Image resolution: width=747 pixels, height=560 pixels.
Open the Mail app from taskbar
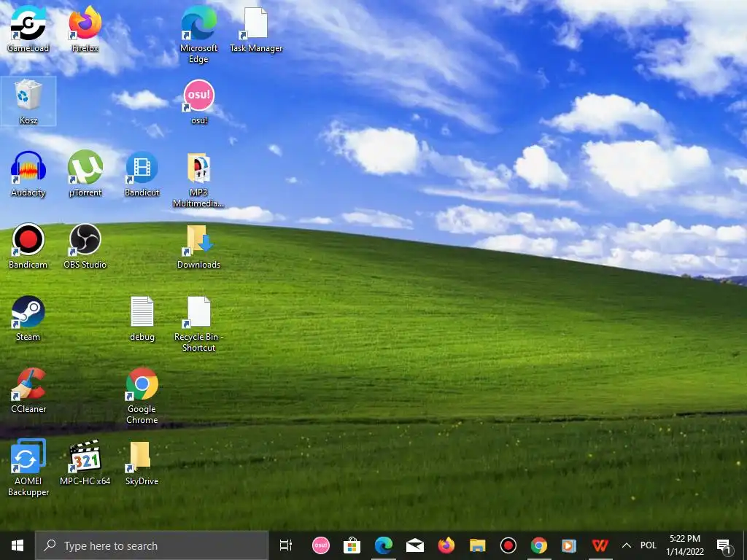point(415,545)
